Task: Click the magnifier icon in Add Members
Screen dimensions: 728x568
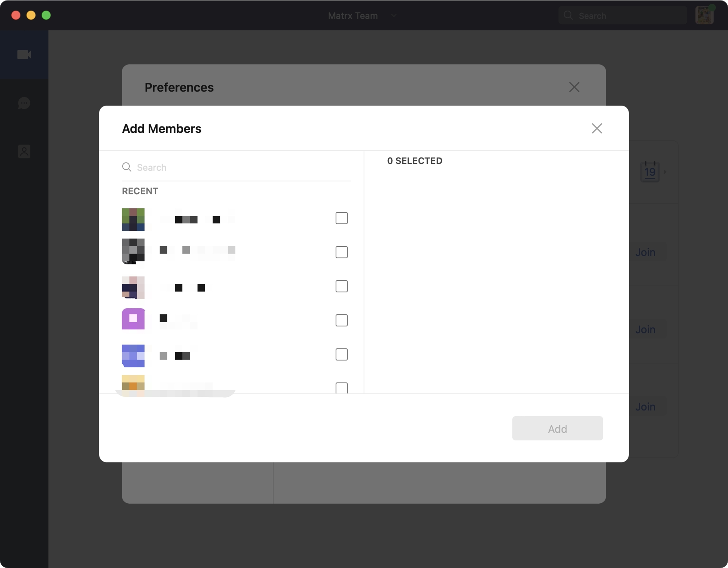Action: click(127, 167)
